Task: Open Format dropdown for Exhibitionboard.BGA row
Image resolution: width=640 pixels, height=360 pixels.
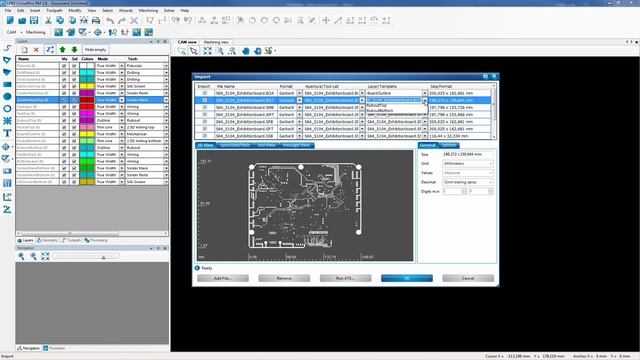Action: pyautogui.click(x=299, y=93)
